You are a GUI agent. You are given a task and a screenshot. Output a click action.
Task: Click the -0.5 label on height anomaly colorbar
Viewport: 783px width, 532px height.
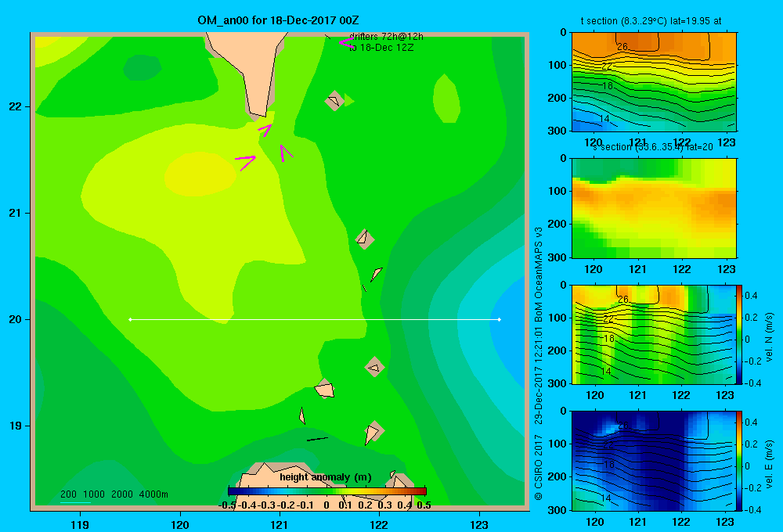[x=227, y=505]
